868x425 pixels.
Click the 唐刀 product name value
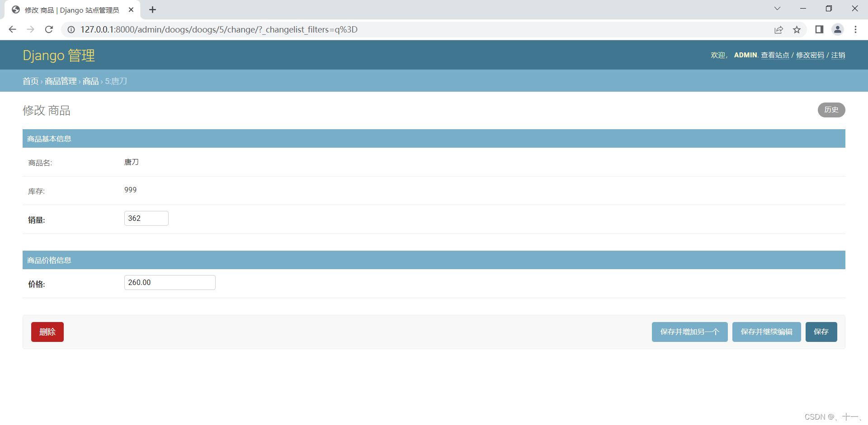[132, 162]
